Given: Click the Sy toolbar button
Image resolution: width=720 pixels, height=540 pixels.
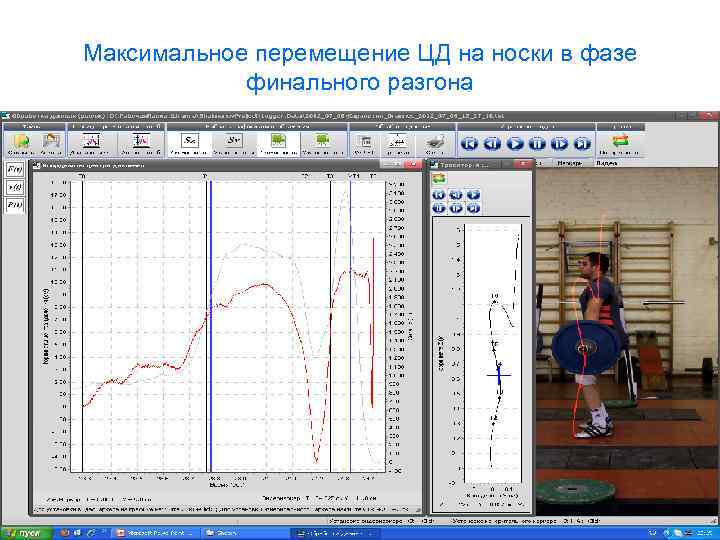Looking at the screenshot, I should pyautogui.click(x=234, y=141).
